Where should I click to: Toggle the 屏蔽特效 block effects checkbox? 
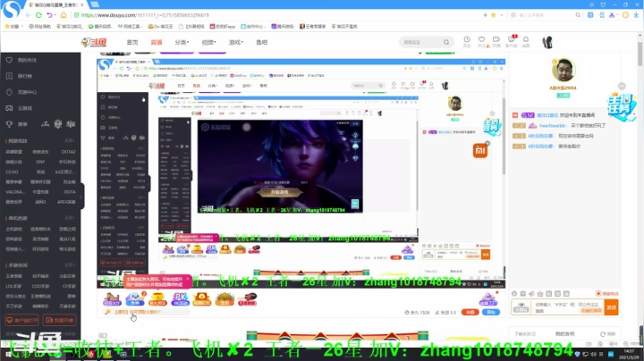click(x=607, y=294)
